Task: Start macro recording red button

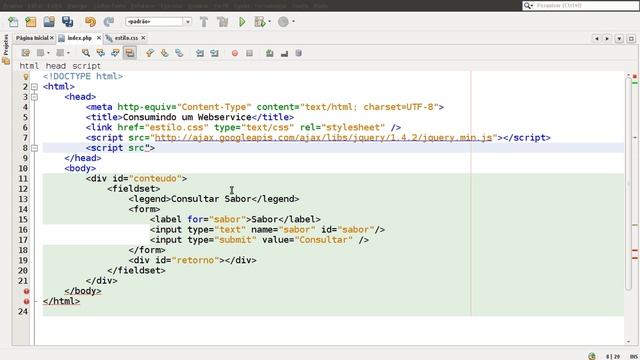Action: tap(235, 53)
